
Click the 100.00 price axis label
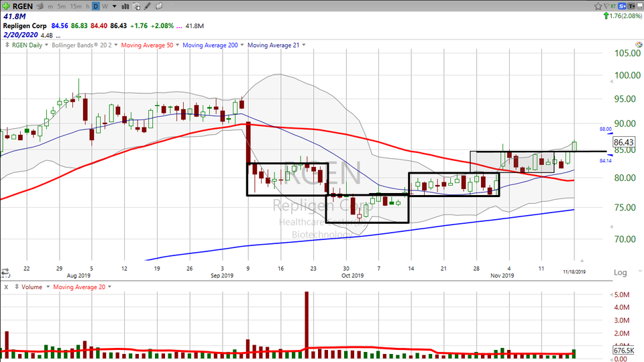click(627, 76)
